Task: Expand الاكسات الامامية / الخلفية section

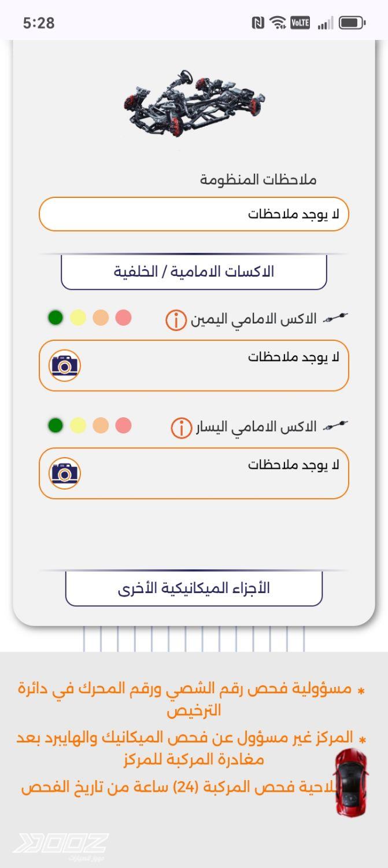Action: [x=194, y=272]
